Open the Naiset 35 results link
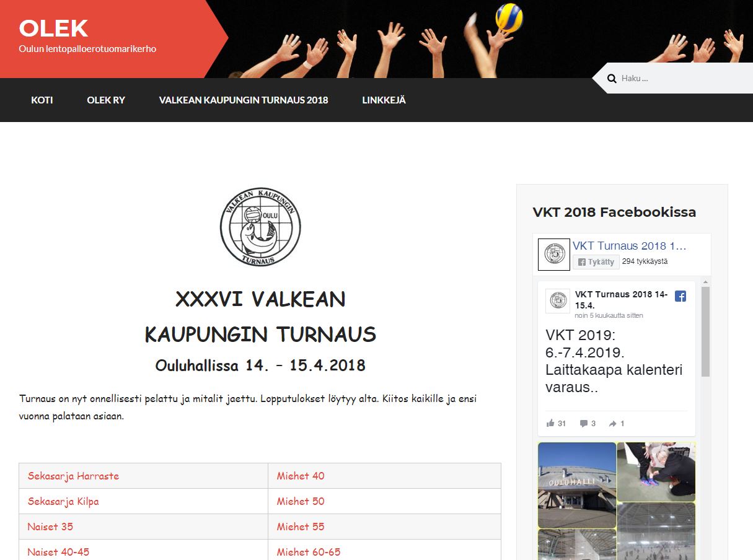Viewport: 753px width, 560px height. coord(50,527)
